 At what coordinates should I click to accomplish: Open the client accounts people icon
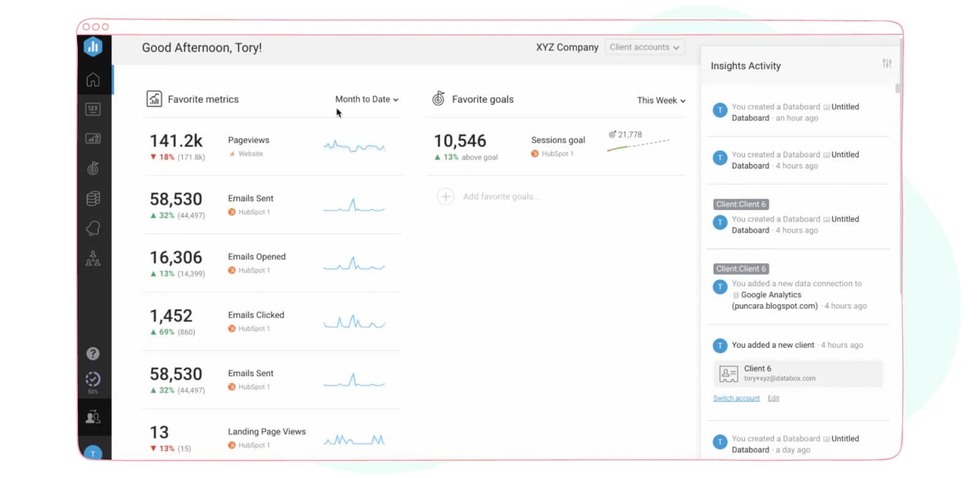pyautogui.click(x=93, y=417)
